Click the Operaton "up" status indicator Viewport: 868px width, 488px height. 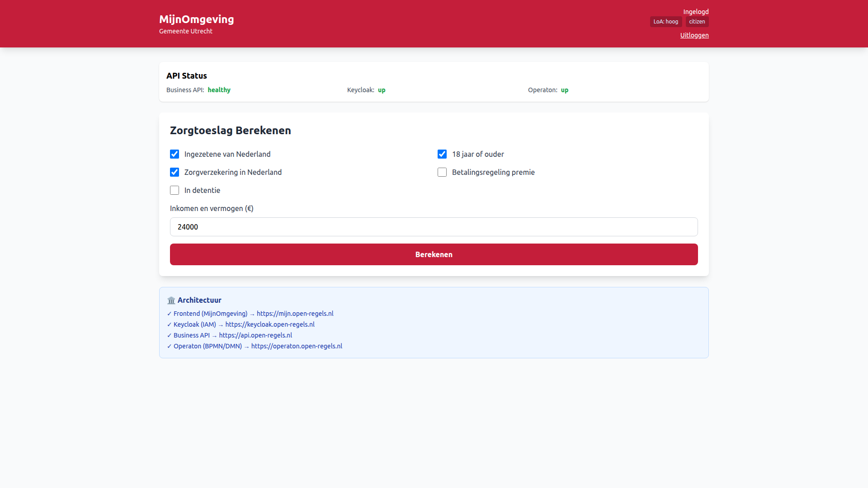(565, 90)
